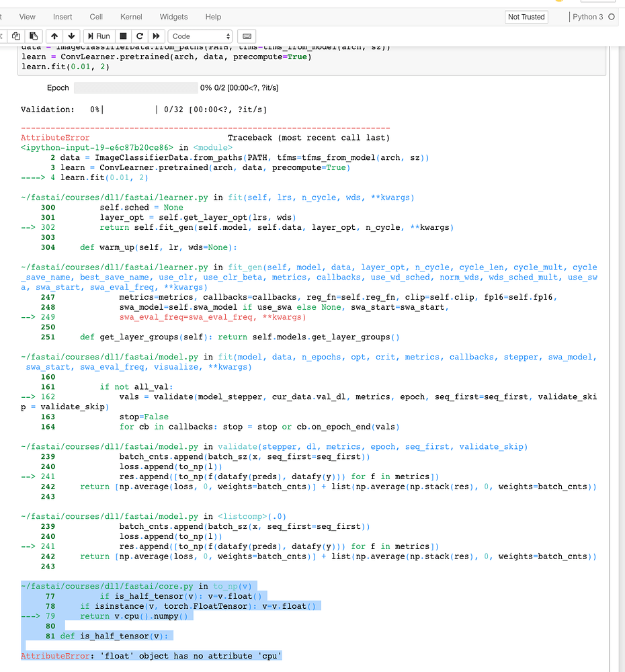Move the selected cell up
625x672 pixels.
pos(54,36)
